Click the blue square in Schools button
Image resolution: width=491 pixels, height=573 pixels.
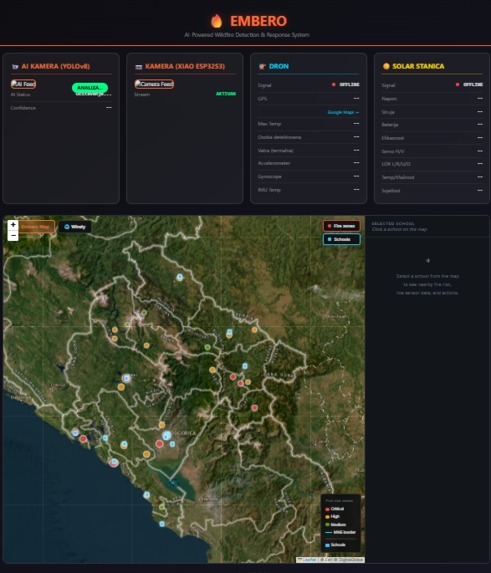click(x=330, y=239)
